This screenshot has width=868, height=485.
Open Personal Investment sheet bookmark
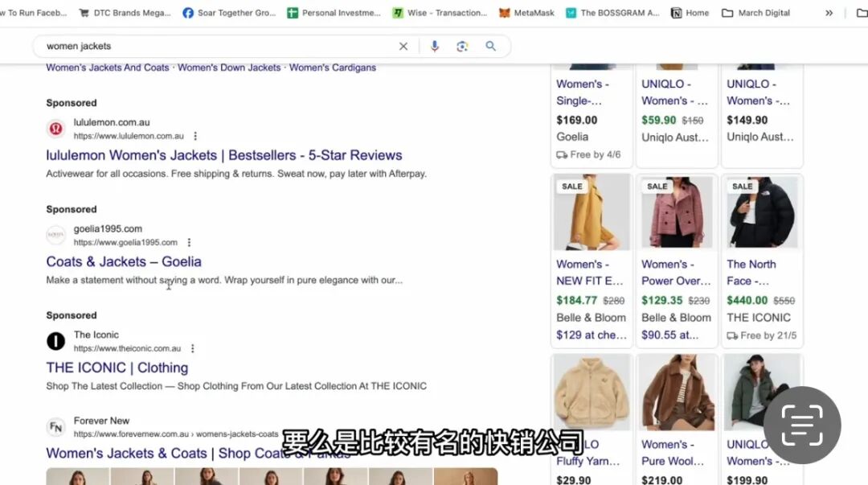(334, 13)
